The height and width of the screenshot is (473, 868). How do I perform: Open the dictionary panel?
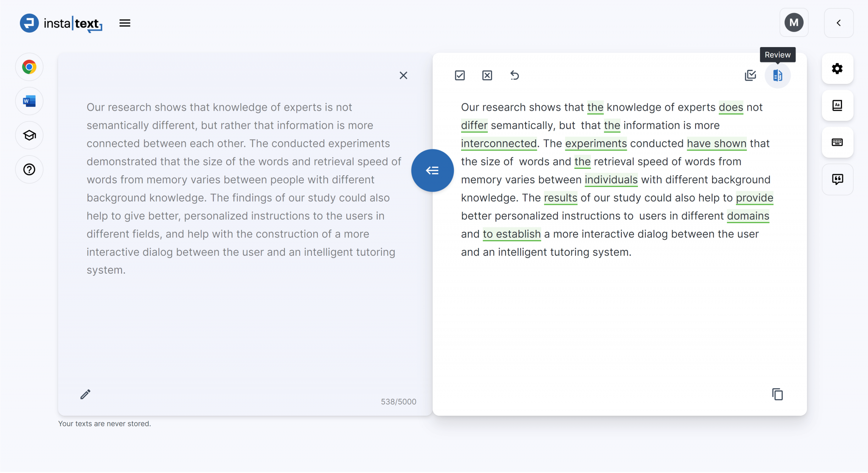click(837, 106)
